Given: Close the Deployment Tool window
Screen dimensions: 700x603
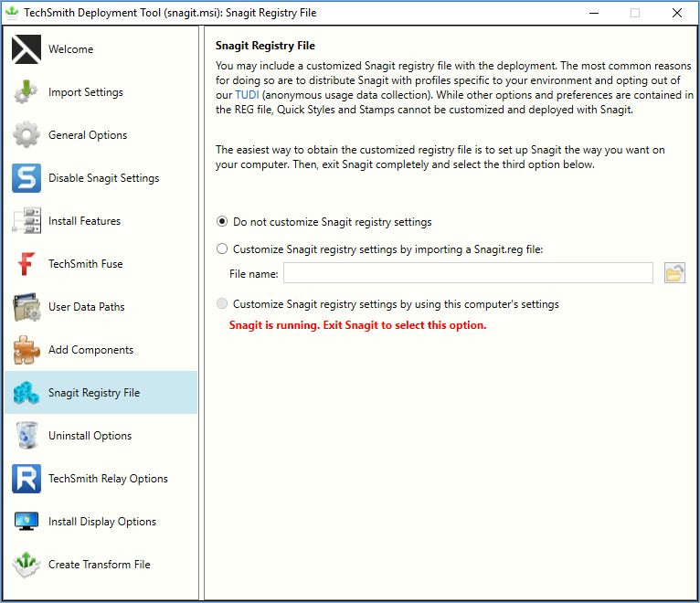Looking at the screenshot, I should coord(677,13).
